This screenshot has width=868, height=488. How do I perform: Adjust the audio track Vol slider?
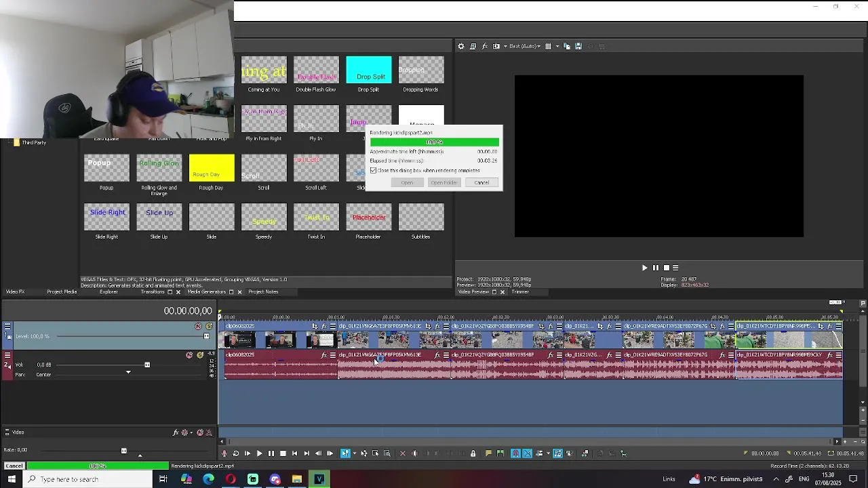[147, 365]
